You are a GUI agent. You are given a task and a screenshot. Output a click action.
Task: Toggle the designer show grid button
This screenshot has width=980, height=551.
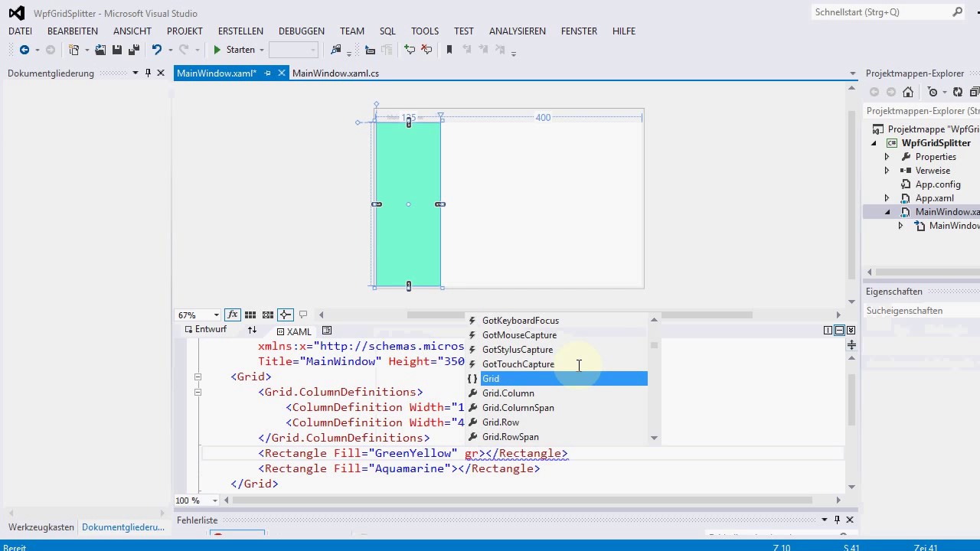(250, 315)
